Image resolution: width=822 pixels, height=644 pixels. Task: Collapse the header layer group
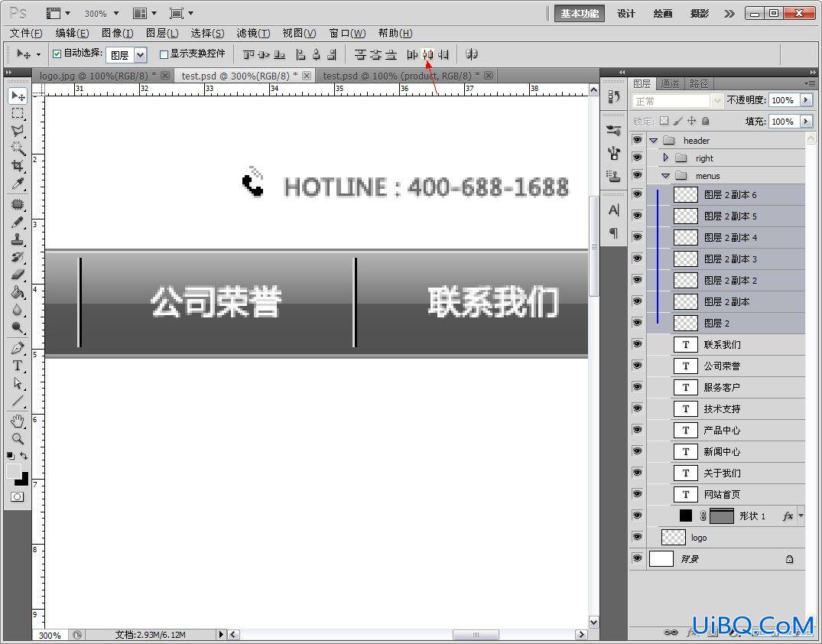653,141
